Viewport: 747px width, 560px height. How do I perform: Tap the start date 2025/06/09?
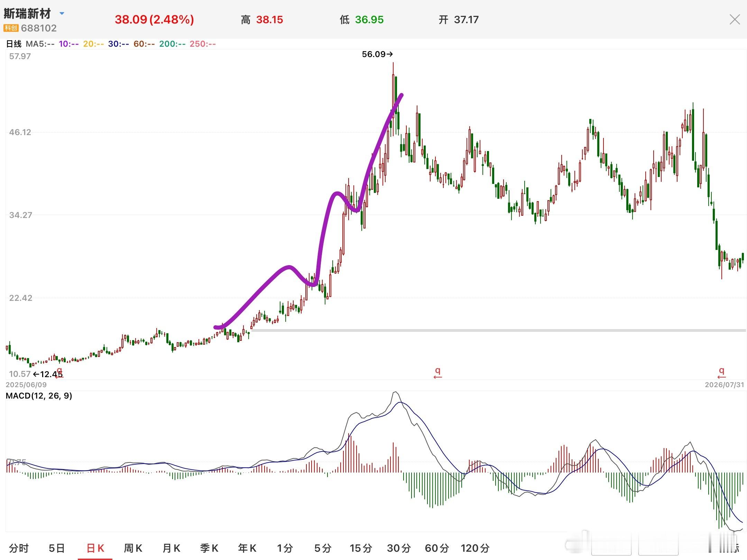coord(26,385)
